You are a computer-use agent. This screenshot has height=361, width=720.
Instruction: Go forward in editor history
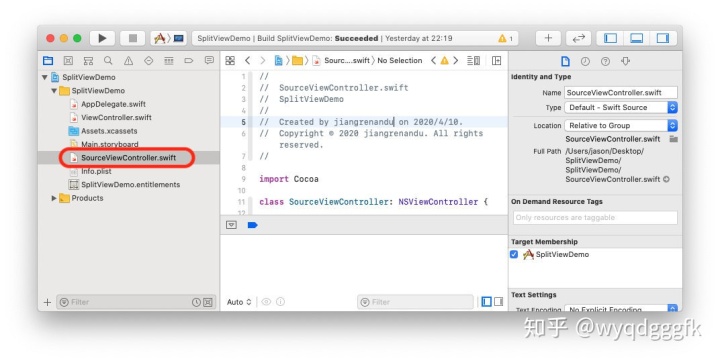coord(263,61)
